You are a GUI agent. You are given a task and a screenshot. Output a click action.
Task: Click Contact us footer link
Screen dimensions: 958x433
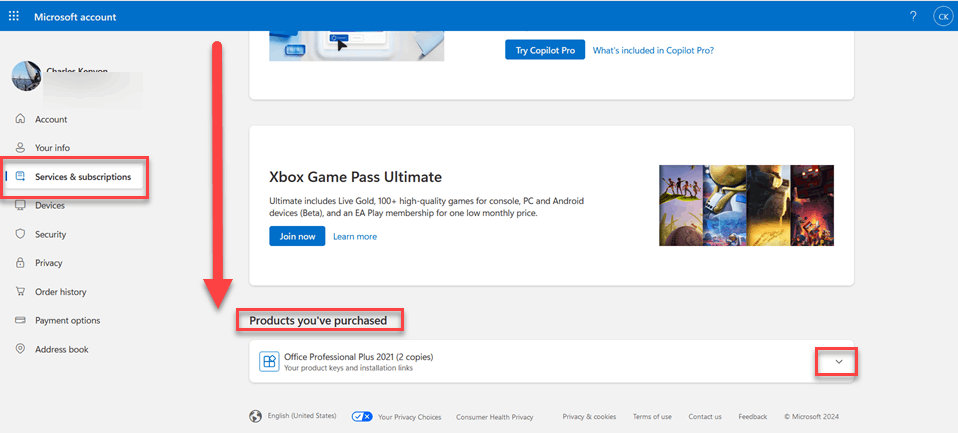coord(704,417)
